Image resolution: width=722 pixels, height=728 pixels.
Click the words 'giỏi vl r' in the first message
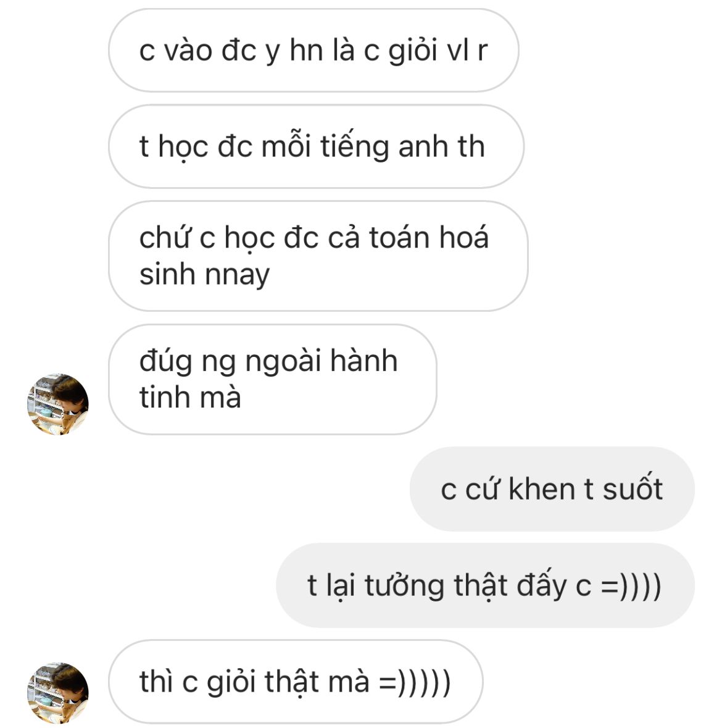tap(438, 50)
